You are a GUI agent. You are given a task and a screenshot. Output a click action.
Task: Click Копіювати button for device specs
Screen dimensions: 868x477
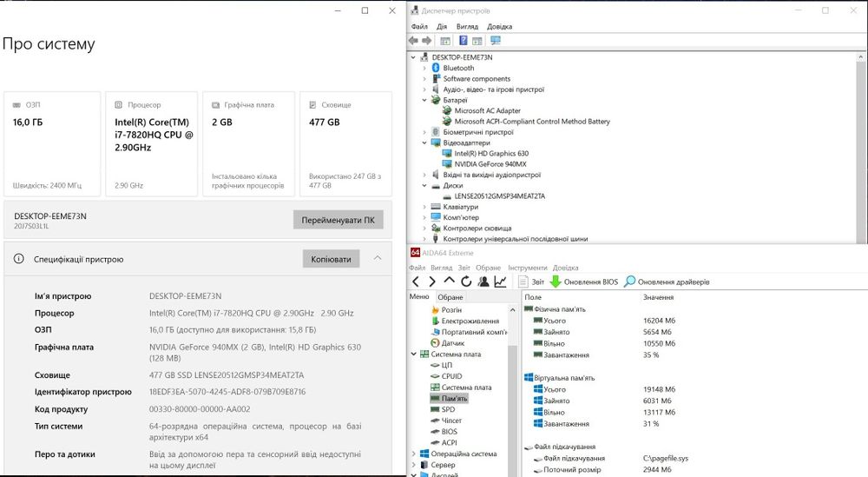click(331, 259)
